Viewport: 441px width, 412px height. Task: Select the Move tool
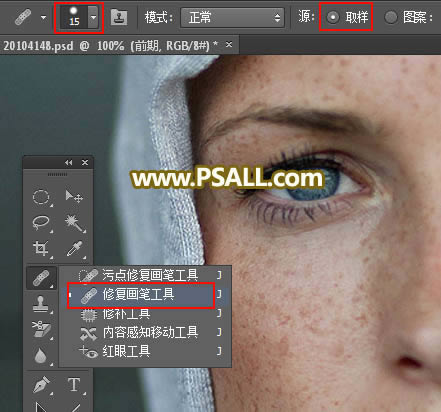[x=74, y=197]
